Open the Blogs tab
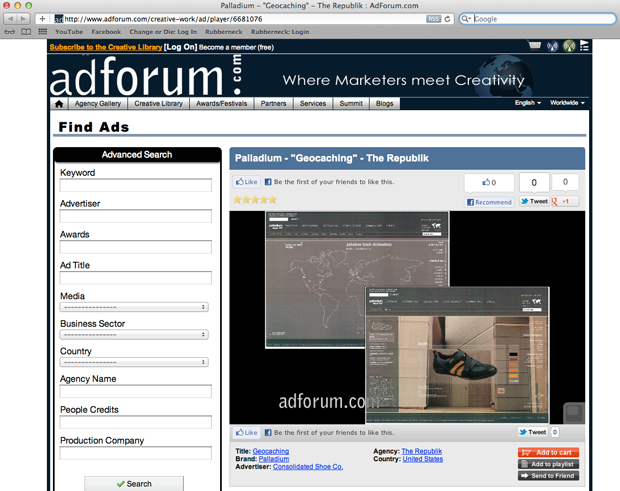This screenshot has width=620, height=491. tap(384, 104)
